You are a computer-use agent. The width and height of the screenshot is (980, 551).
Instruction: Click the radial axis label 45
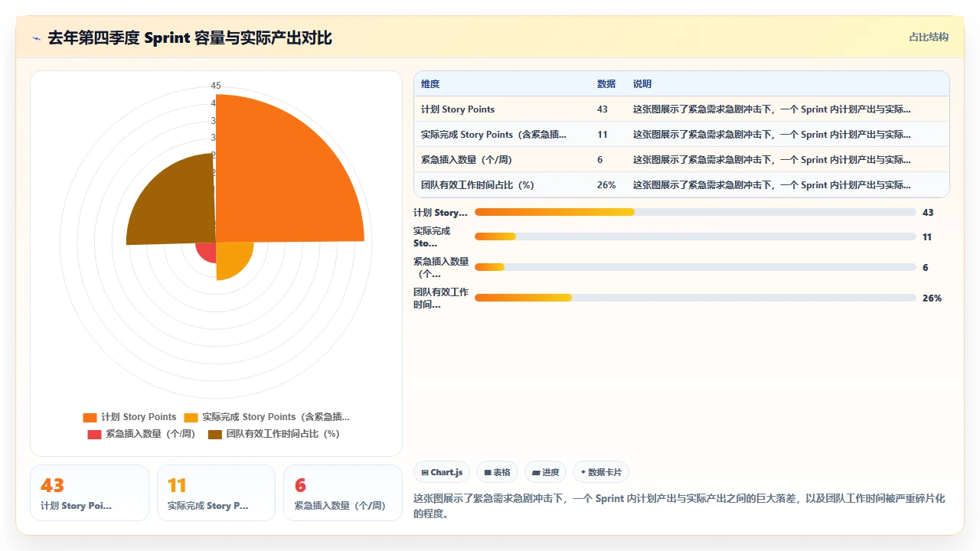[216, 86]
